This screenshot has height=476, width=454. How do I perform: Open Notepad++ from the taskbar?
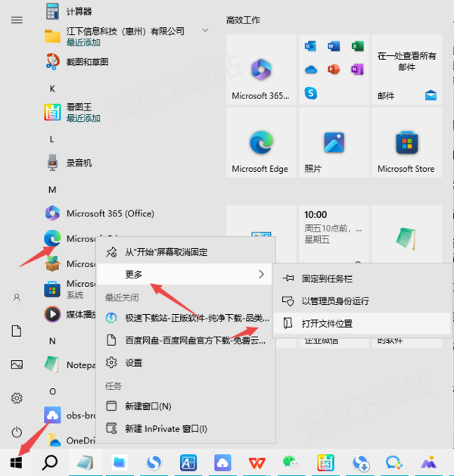click(x=86, y=462)
